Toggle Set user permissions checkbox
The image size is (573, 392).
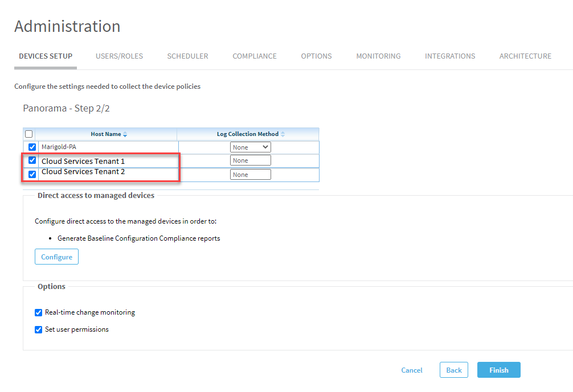pos(39,329)
